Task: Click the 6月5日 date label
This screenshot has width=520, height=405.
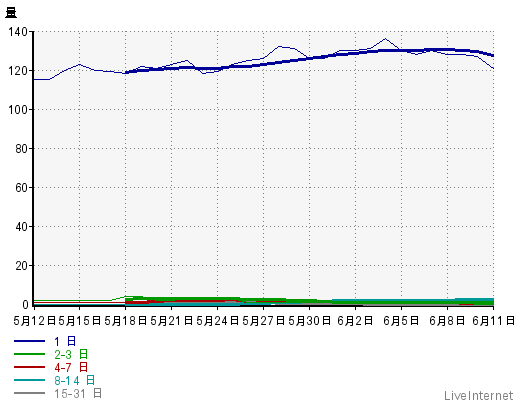Action: [401, 321]
